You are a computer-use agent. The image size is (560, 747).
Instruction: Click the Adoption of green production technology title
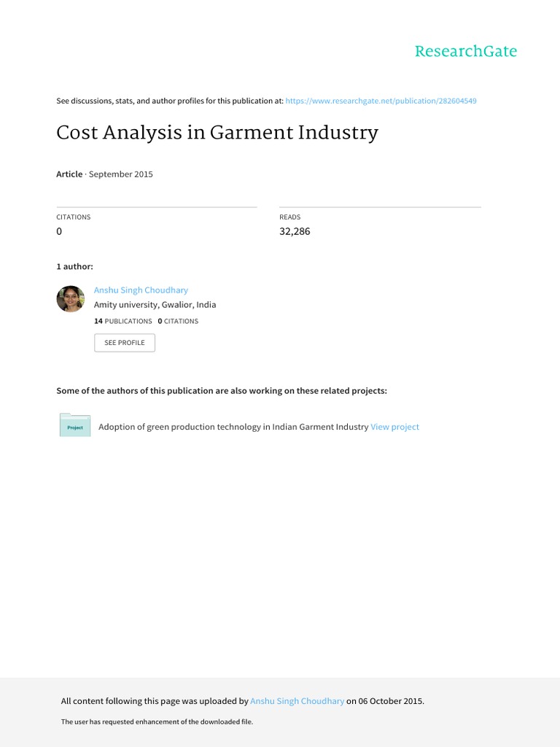point(233,427)
